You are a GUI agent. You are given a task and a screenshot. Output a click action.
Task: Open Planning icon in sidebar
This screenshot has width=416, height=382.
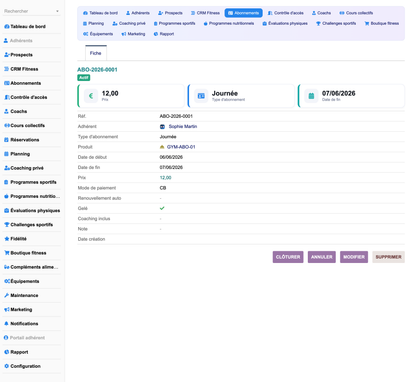[6, 154]
